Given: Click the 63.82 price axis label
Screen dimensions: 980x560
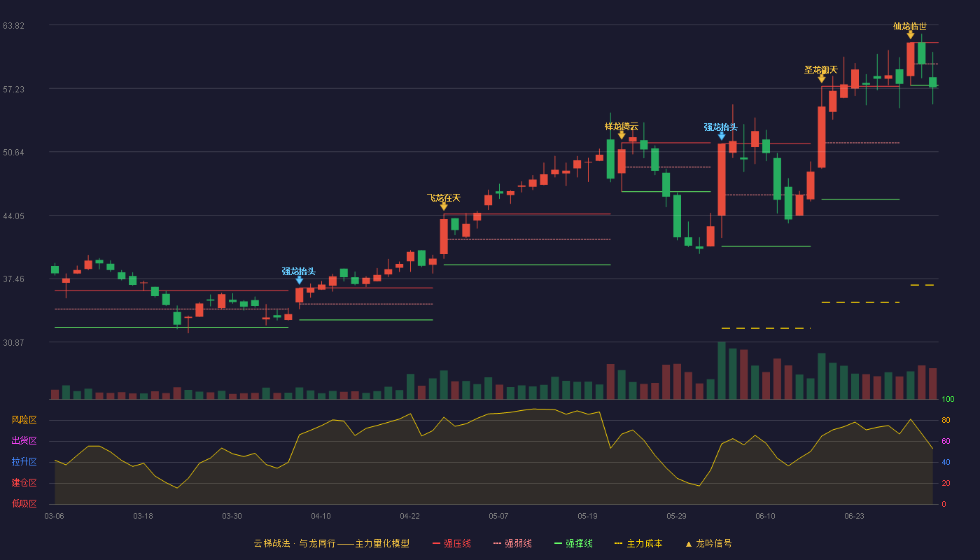Looking at the screenshot, I should coord(14,25).
